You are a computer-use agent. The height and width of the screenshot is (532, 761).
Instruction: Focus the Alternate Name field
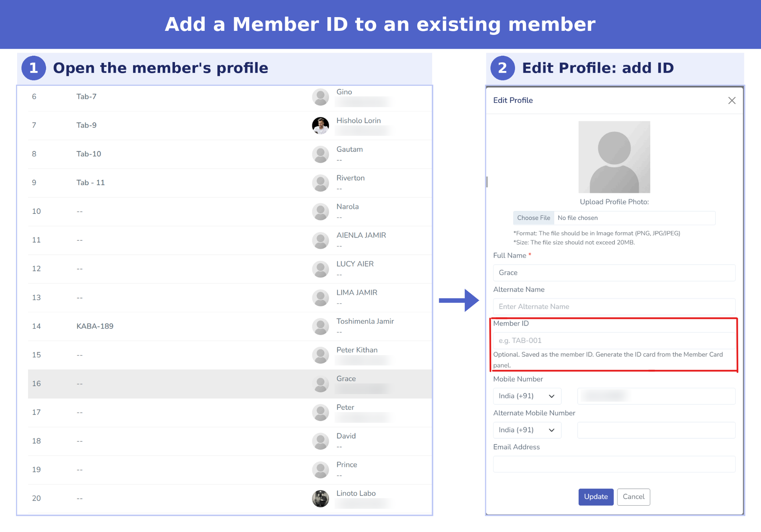click(x=614, y=306)
